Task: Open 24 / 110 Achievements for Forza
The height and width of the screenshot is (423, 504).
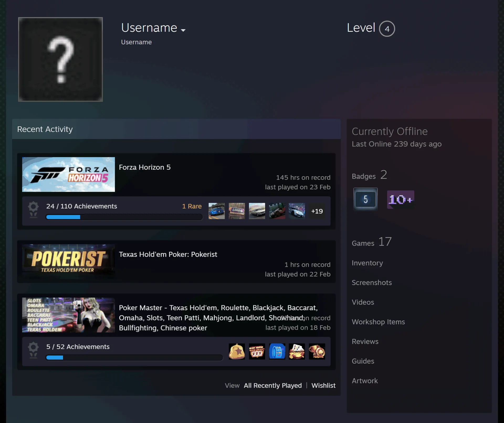Action: pos(82,206)
